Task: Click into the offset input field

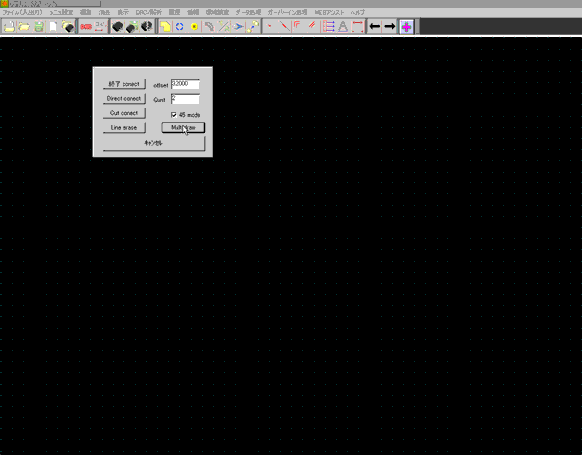Action: coord(185,84)
